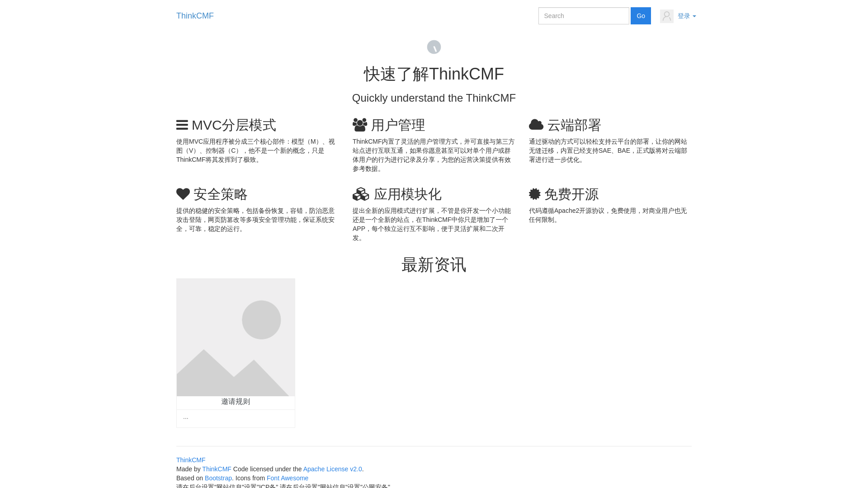Click the 快速了解ThinkCMF headline
The width and height of the screenshot is (868, 488).
tap(434, 74)
